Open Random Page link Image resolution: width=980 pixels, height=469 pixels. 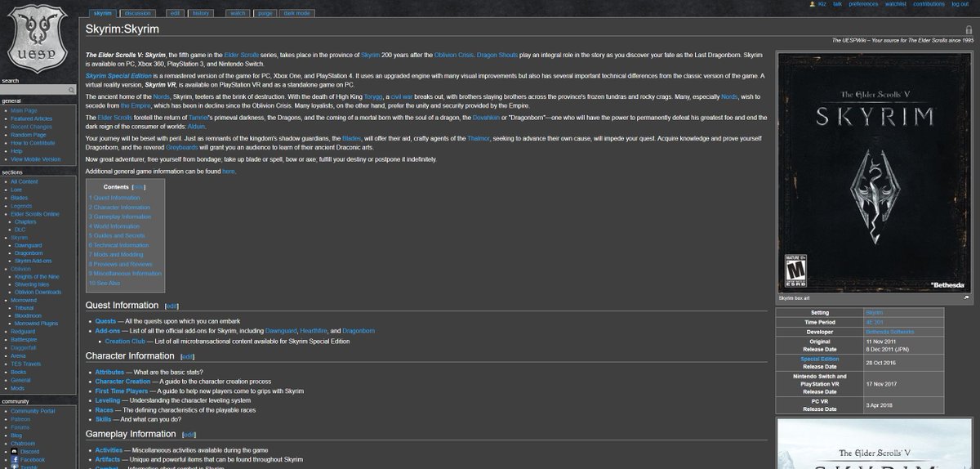27,135
